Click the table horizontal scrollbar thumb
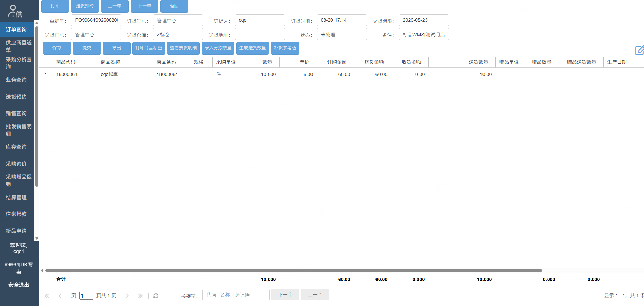The image size is (644, 306). 294,270
